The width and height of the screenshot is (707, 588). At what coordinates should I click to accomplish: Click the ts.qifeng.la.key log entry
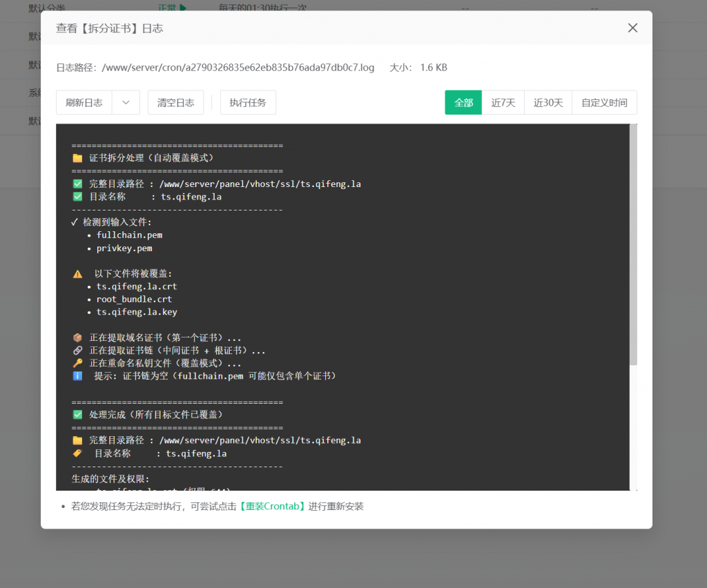pos(137,312)
